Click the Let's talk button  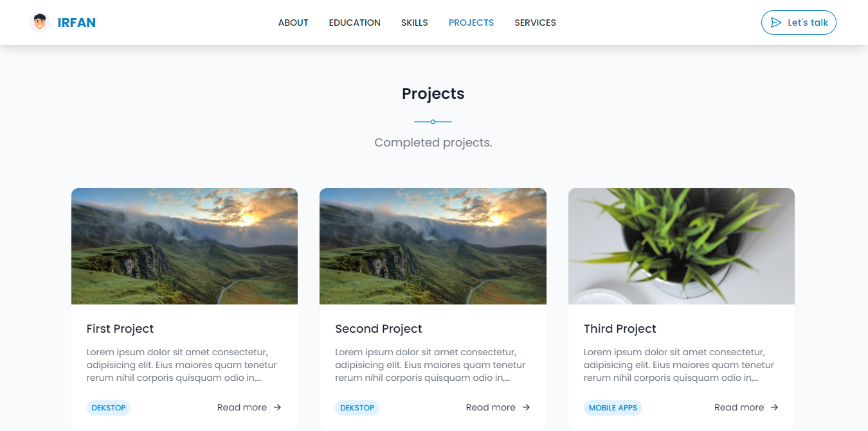[799, 22]
